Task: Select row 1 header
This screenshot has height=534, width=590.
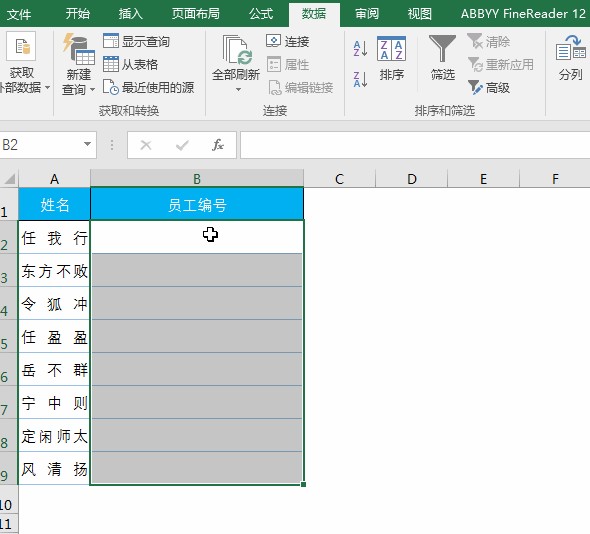Action: [9, 204]
